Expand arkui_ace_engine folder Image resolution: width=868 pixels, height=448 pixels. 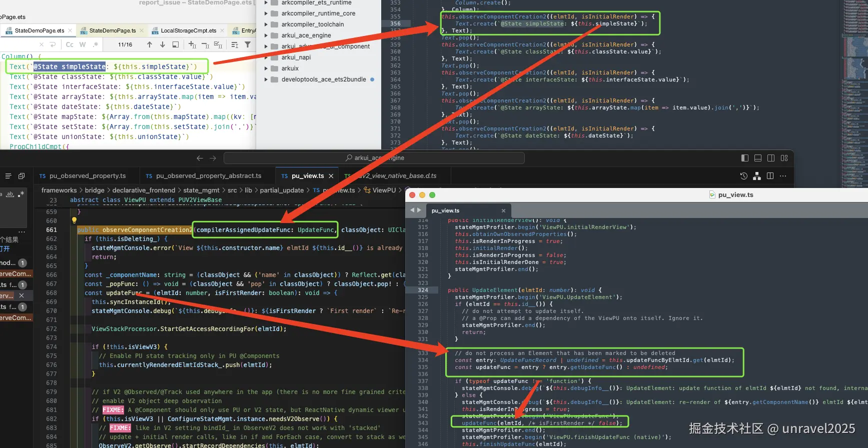[x=266, y=35]
